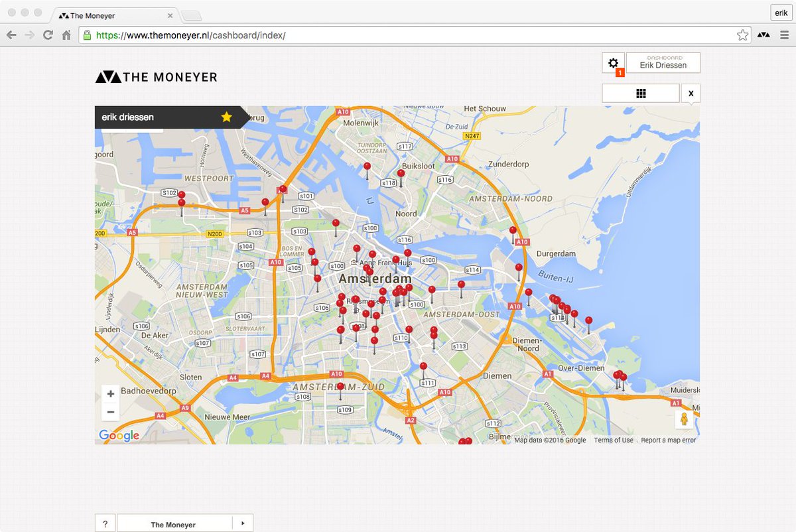Go to the browser home icon
Viewport: 796px width, 532px height.
66,35
